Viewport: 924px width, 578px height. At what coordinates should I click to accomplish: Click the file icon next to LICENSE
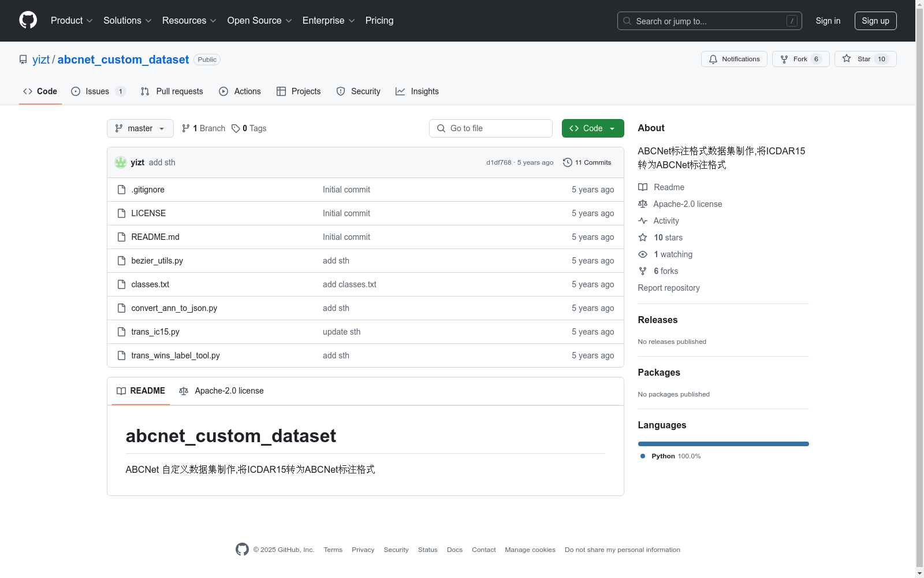coord(121,213)
